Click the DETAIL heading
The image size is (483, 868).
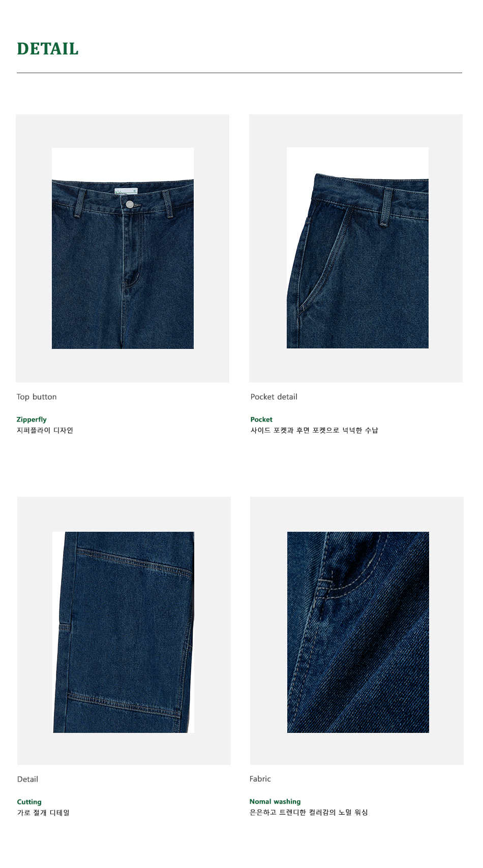[x=48, y=49]
